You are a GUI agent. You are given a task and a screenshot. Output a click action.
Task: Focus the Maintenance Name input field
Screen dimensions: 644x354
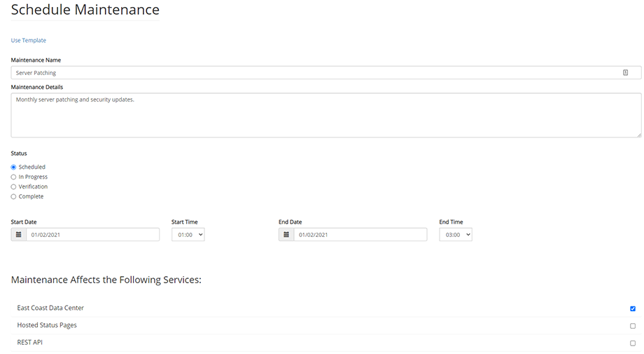point(326,73)
